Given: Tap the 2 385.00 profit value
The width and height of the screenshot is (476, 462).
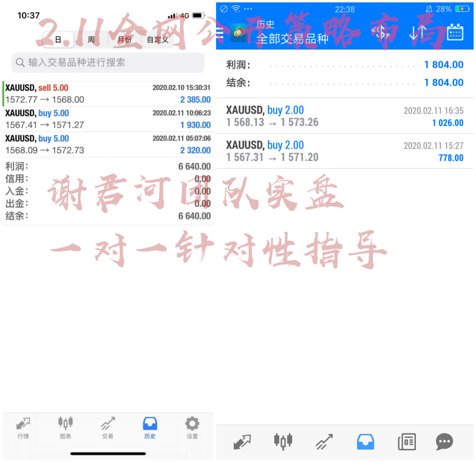Looking at the screenshot, I should pyautogui.click(x=195, y=99).
